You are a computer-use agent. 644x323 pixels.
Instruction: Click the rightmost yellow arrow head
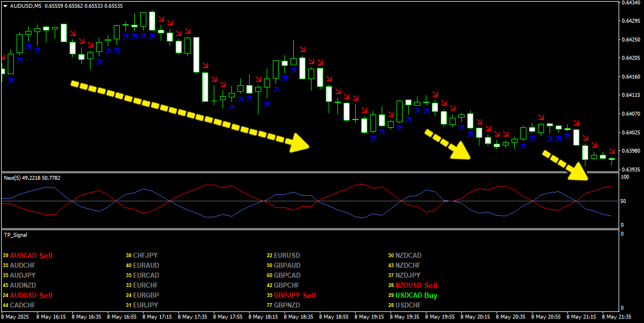[x=578, y=173]
